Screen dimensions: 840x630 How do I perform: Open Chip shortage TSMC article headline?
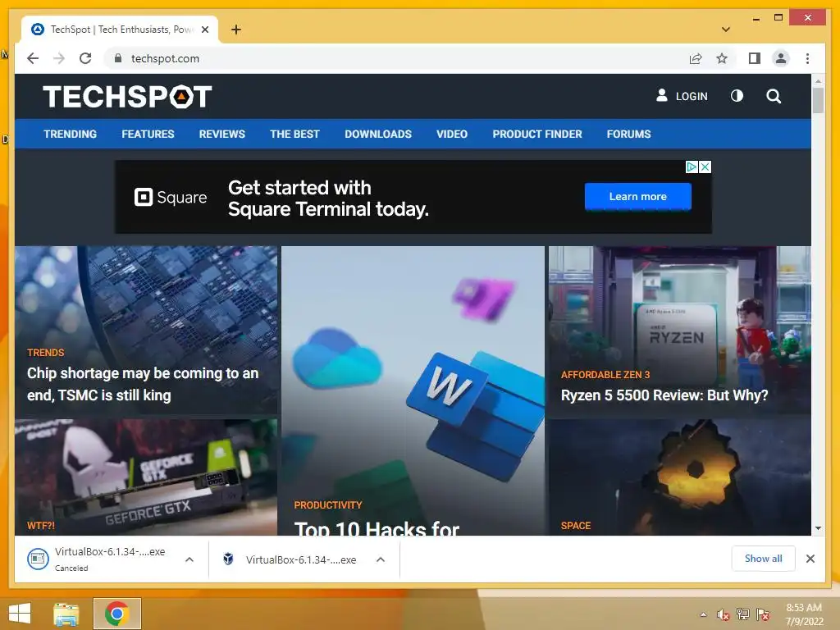click(143, 384)
